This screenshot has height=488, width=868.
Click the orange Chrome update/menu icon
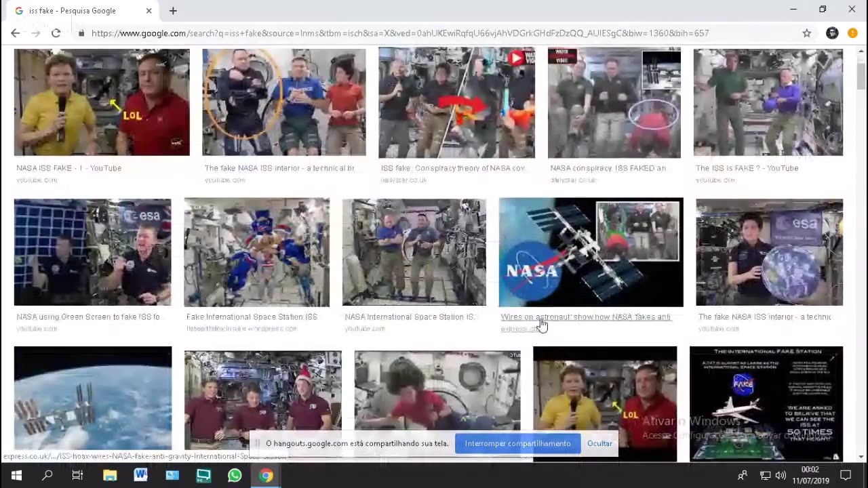pos(852,33)
